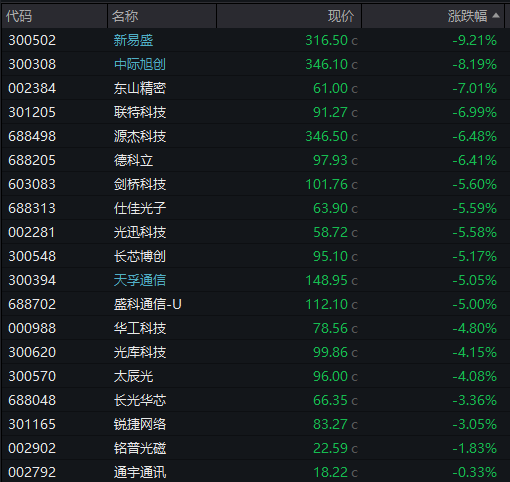Select stock code 301165
Image resolution: width=510 pixels, height=482 pixels.
click(32, 424)
